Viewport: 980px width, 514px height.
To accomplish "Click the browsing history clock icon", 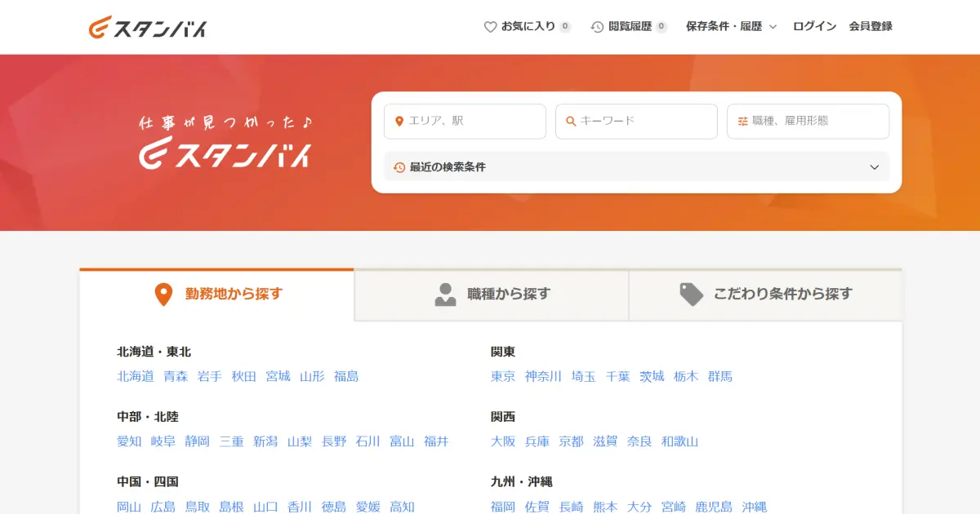I will (598, 27).
